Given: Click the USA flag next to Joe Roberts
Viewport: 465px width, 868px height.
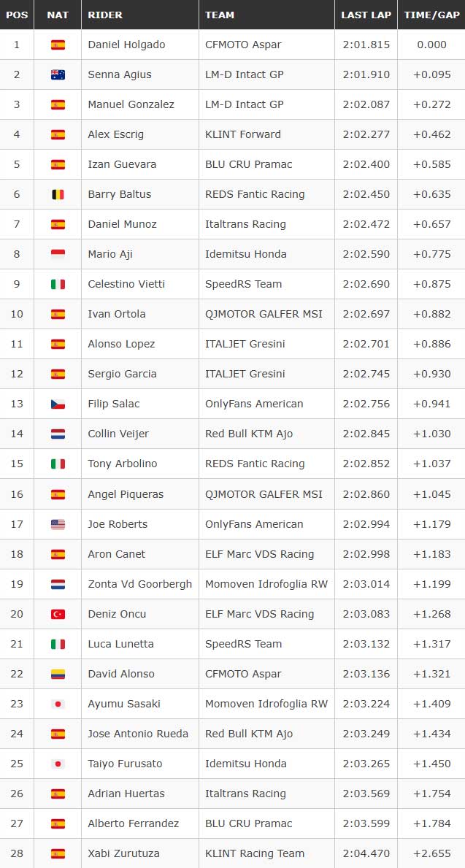Looking at the screenshot, I should tap(58, 524).
